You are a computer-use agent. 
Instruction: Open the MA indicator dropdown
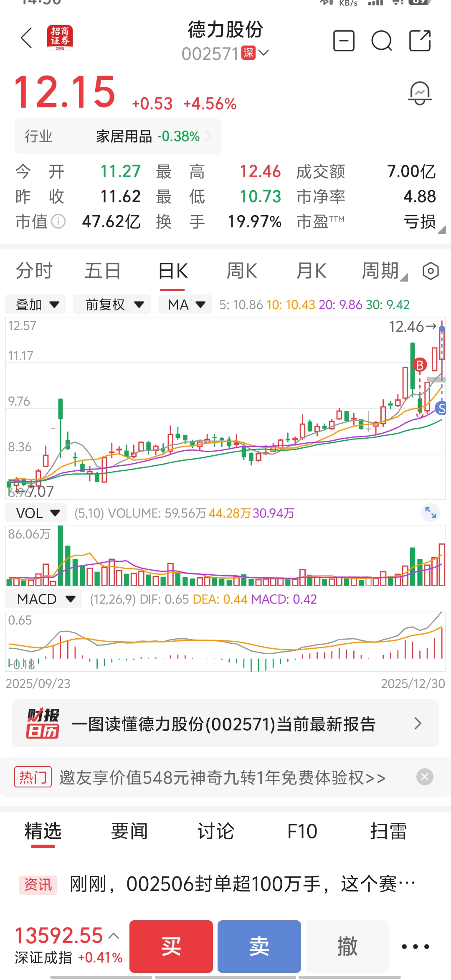click(x=185, y=305)
